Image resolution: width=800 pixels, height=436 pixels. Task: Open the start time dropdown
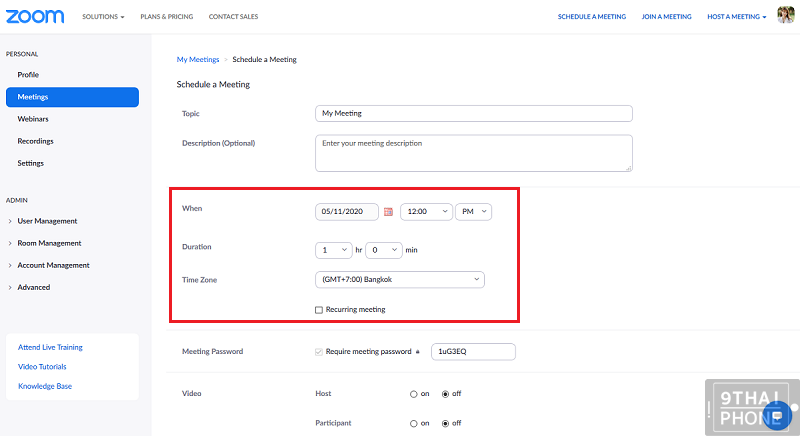[x=426, y=212]
